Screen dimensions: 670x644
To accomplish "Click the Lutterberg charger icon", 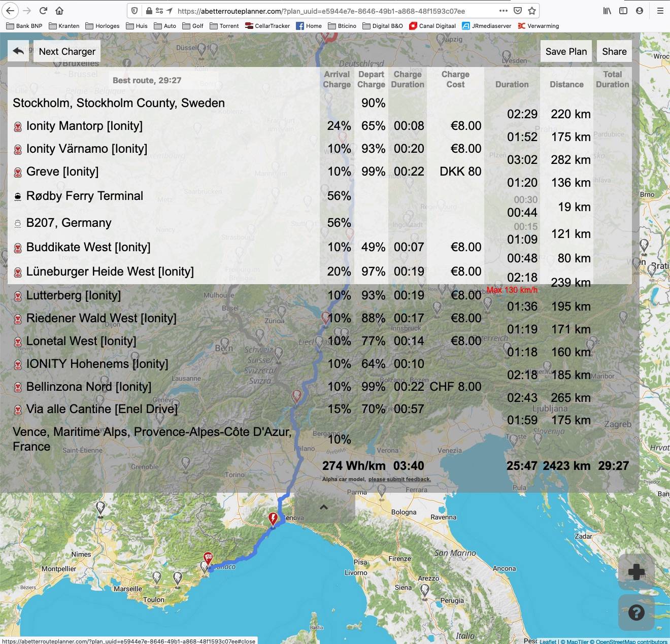I will coord(18,296).
